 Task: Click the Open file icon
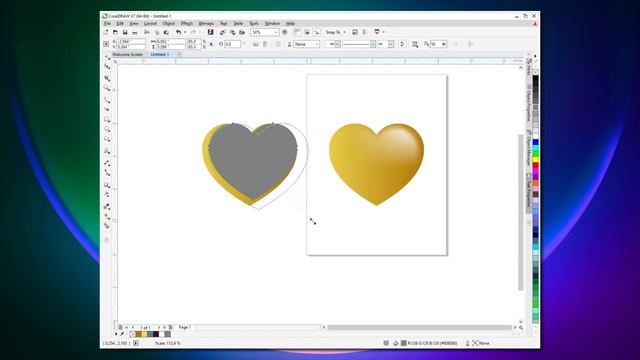coord(115,32)
